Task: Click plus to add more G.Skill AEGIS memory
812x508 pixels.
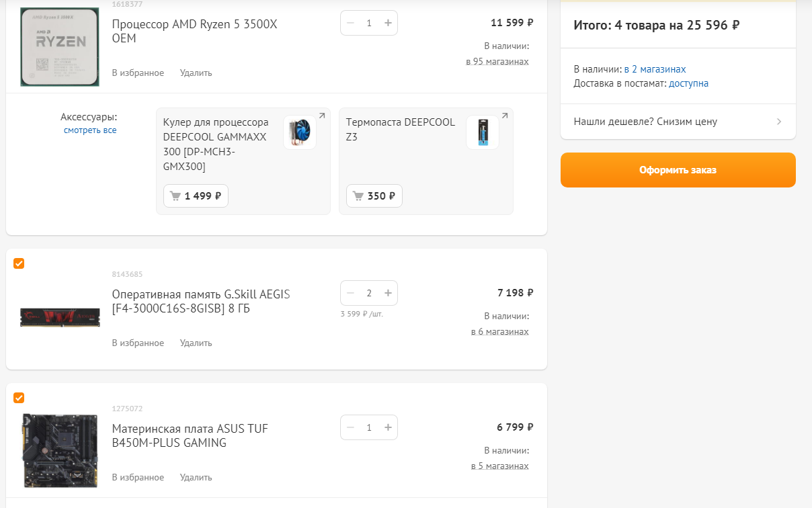Action: click(x=388, y=293)
